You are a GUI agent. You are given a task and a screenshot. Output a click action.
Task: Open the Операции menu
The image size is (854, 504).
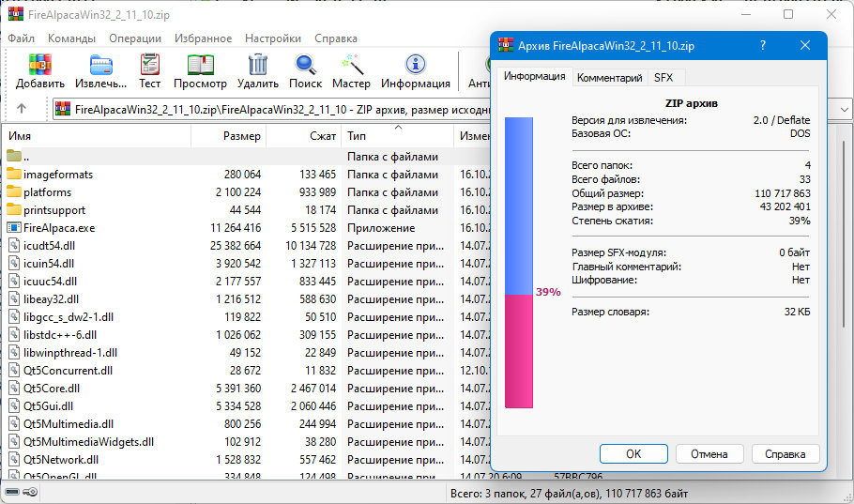pyautogui.click(x=134, y=38)
